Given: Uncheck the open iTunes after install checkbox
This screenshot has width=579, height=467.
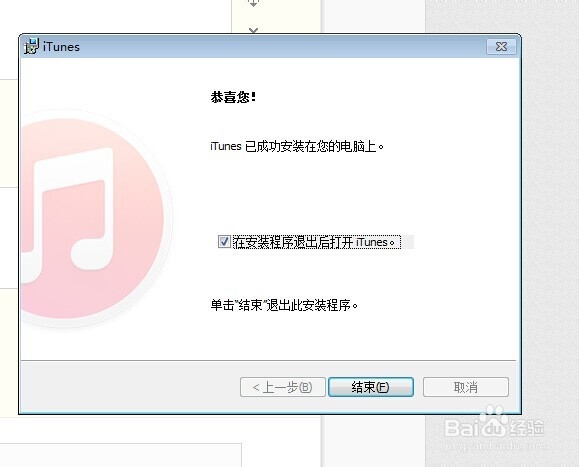Looking at the screenshot, I should tap(224, 242).
